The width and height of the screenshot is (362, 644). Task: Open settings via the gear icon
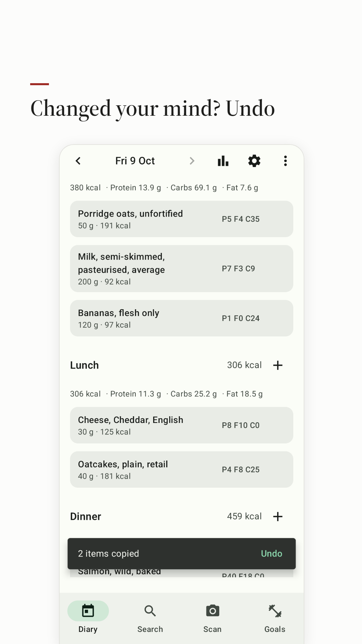coord(254,161)
